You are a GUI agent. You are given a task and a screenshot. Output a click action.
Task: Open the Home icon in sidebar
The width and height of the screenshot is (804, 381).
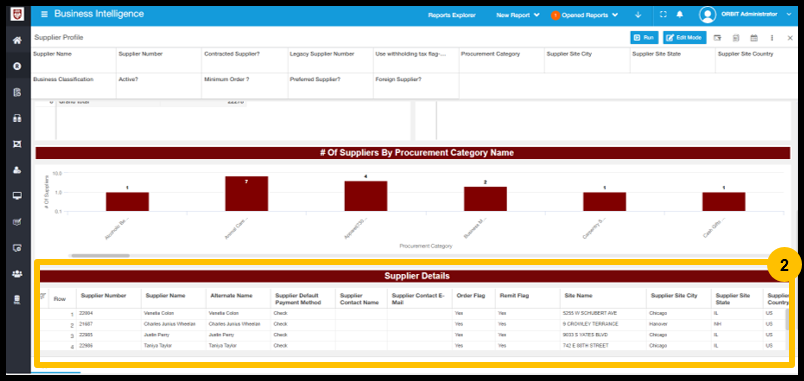17,41
